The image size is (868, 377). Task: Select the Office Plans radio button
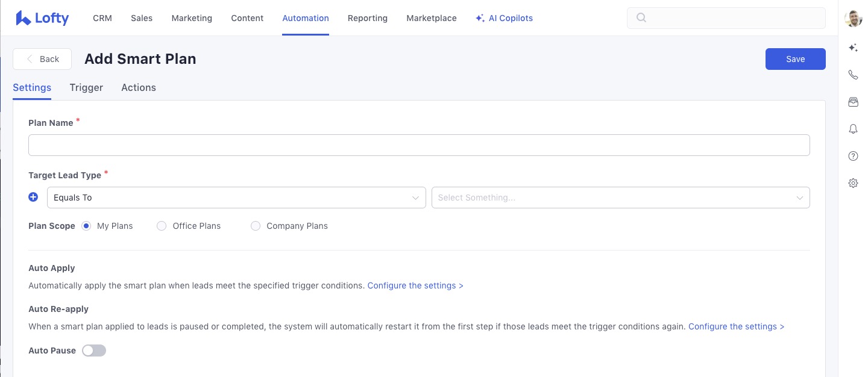pos(162,226)
